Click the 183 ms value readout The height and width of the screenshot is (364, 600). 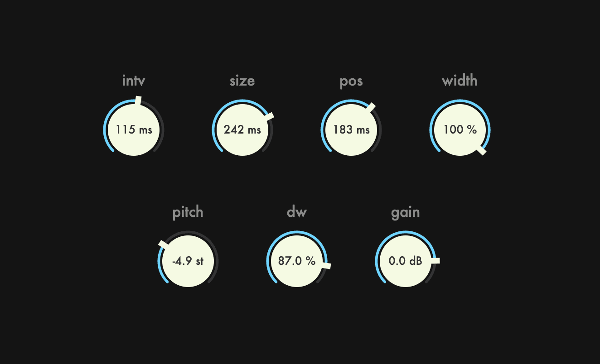click(x=351, y=129)
